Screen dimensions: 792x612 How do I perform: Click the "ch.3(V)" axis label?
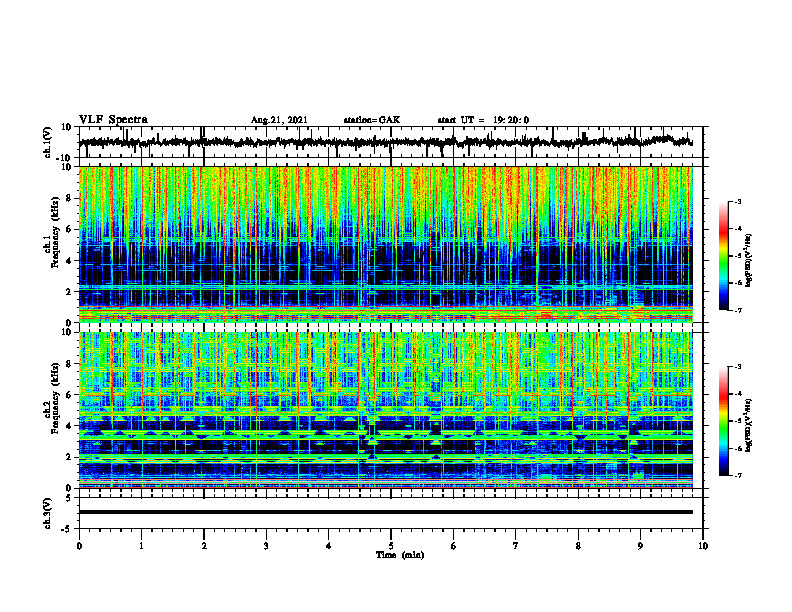point(48,513)
